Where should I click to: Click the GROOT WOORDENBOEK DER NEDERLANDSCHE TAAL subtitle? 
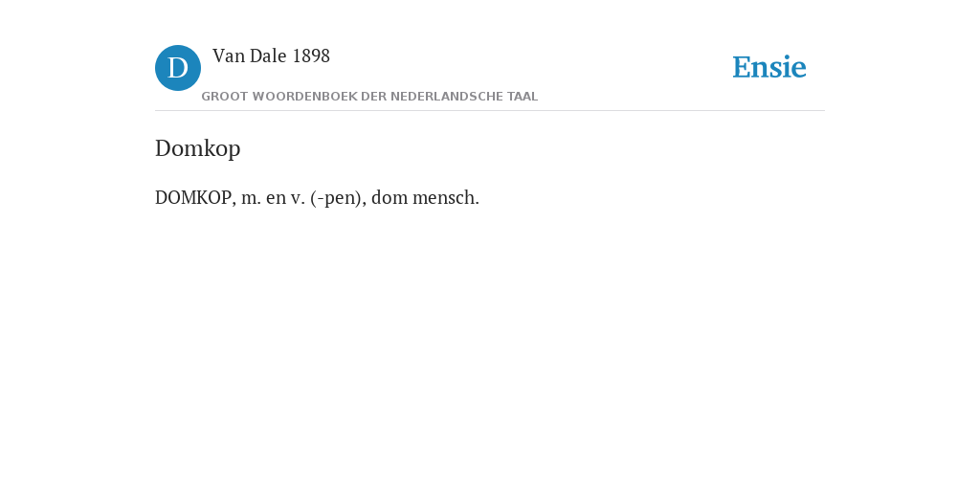pyautogui.click(x=369, y=97)
